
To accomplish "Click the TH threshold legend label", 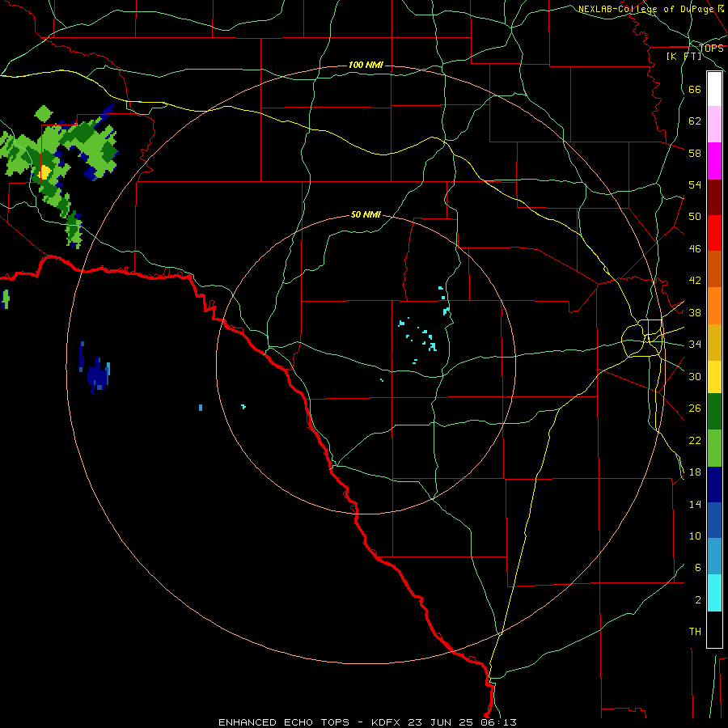I will (x=695, y=631).
